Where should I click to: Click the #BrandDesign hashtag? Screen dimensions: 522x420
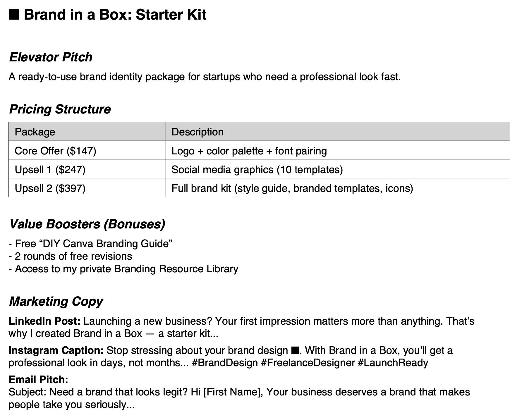pyautogui.click(x=225, y=363)
